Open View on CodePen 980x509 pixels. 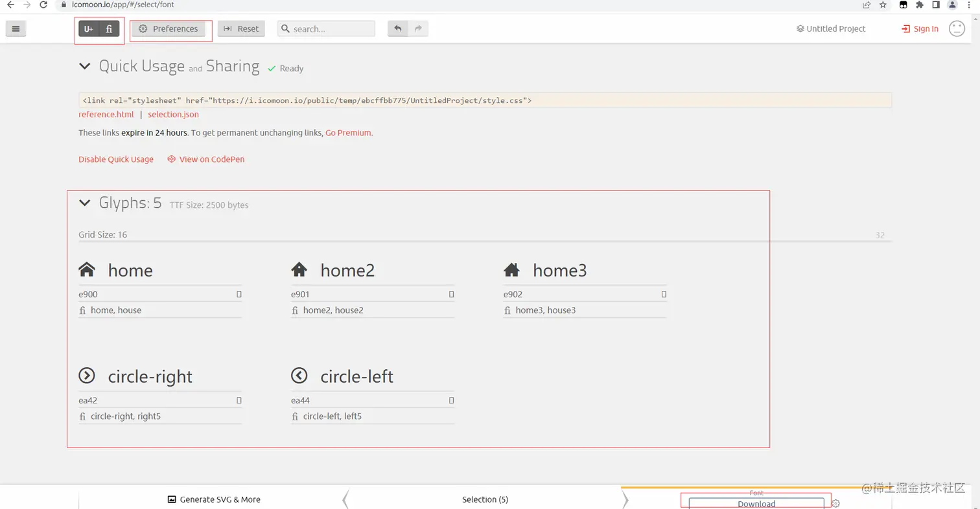206,159
